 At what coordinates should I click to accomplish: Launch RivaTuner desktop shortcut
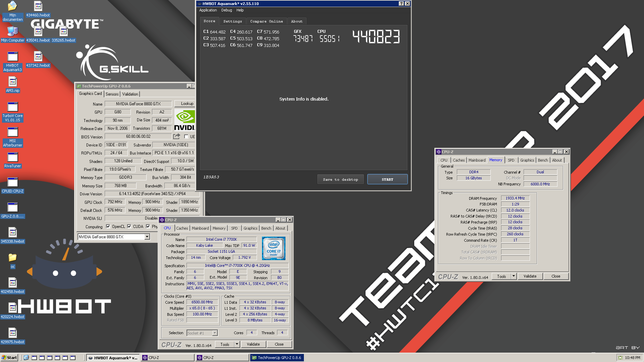(x=12, y=160)
